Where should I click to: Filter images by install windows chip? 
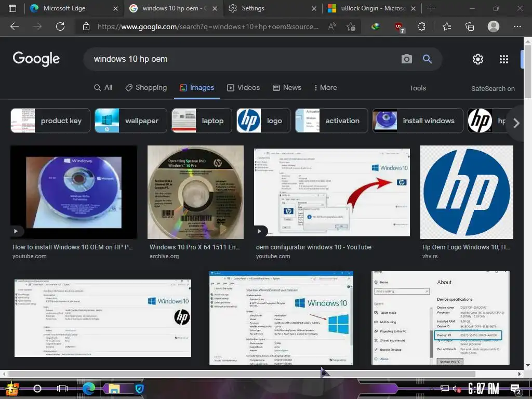coord(418,121)
